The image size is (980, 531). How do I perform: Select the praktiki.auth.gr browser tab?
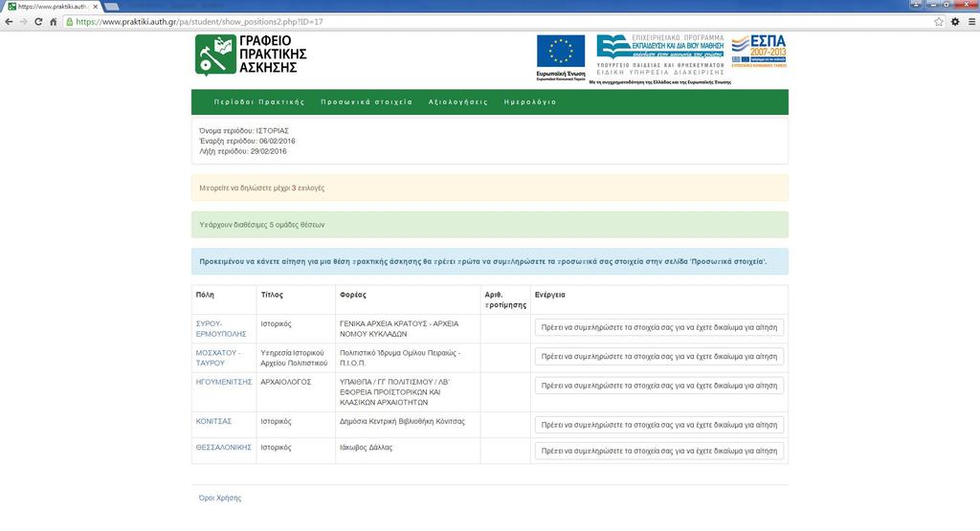(52, 7)
